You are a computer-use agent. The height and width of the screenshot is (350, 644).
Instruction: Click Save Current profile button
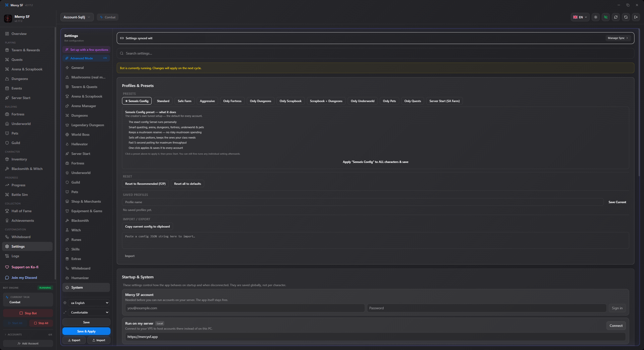click(617, 202)
